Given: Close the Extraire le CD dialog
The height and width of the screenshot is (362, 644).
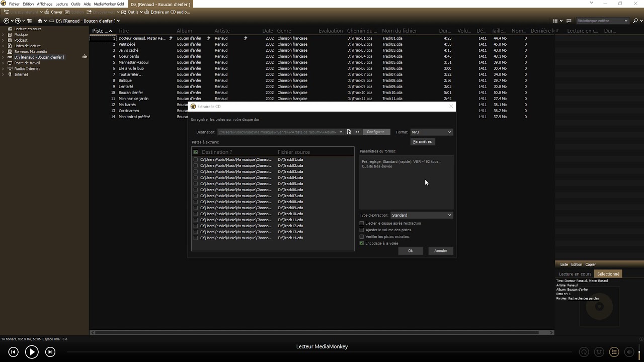Looking at the screenshot, I should click(451, 106).
